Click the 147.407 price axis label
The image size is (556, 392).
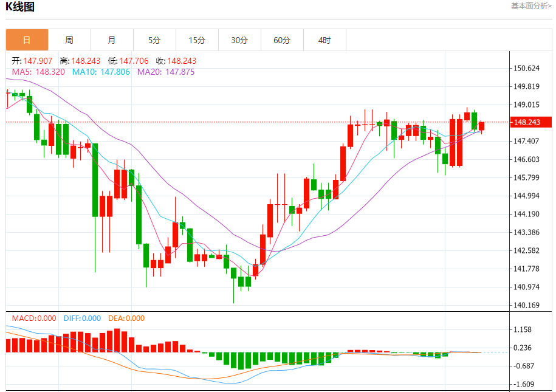527,141
